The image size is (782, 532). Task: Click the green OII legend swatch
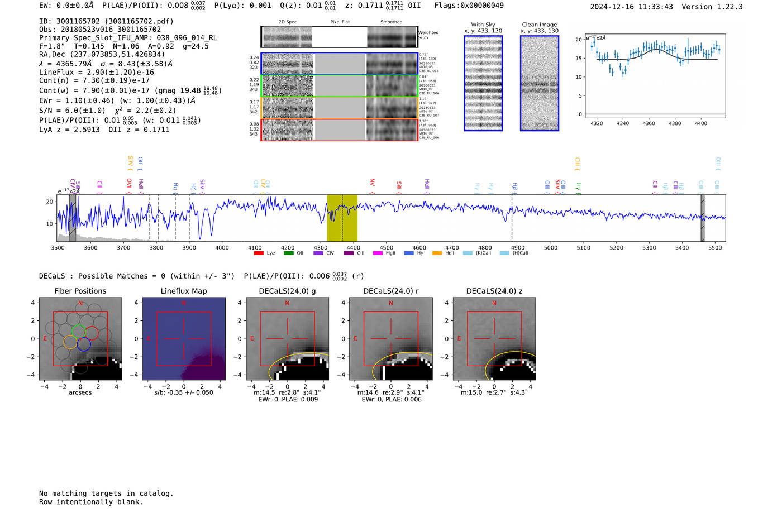(x=288, y=253)
